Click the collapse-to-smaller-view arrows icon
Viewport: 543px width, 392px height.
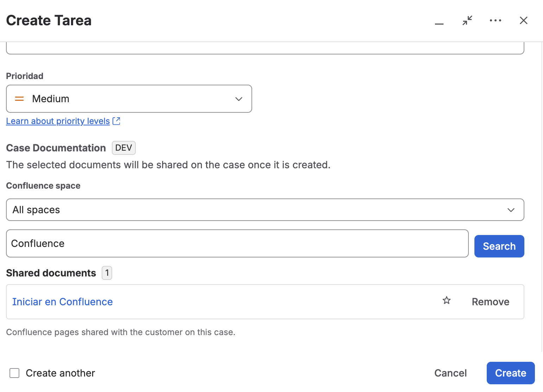pos(467,21)
